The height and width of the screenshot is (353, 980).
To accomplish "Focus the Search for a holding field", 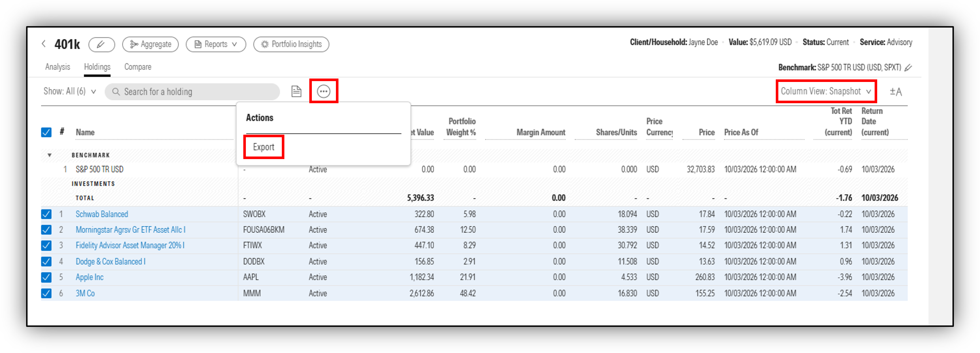I will [x=192, y=92].
